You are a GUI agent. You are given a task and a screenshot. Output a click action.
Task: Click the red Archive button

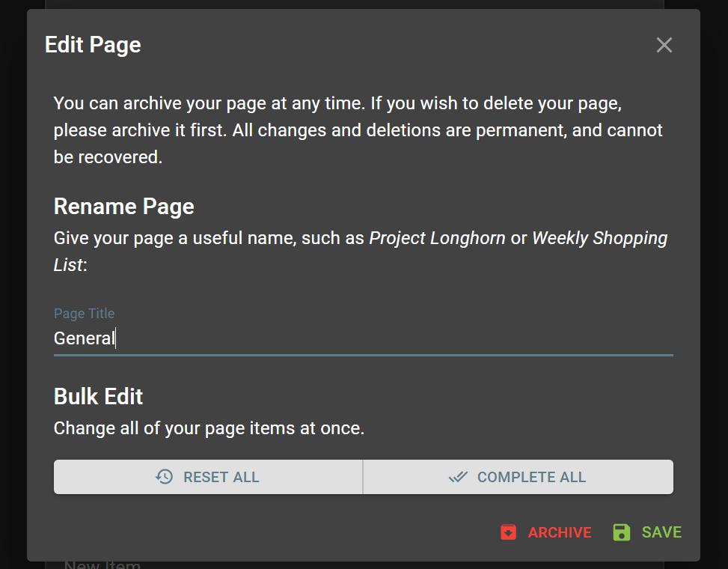(x=545, y=532)
